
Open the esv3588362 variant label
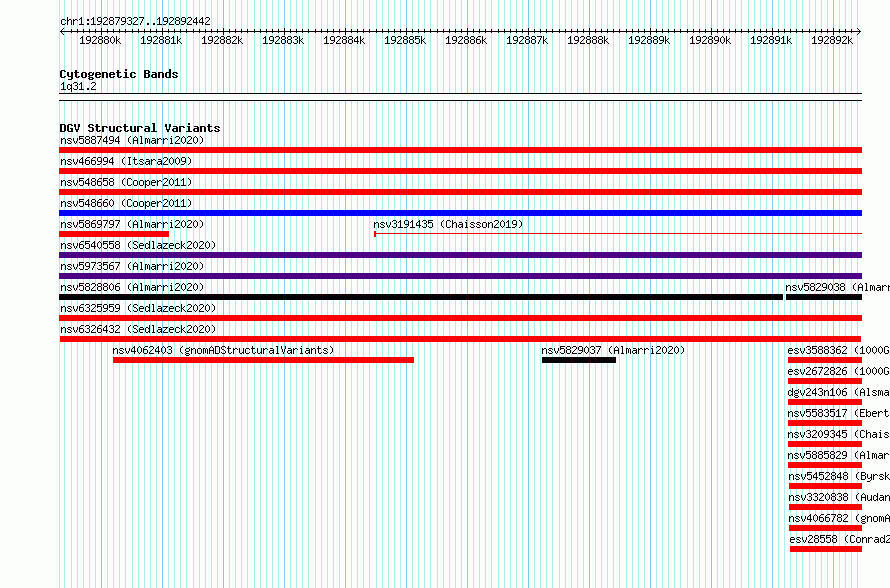point(839,350)
